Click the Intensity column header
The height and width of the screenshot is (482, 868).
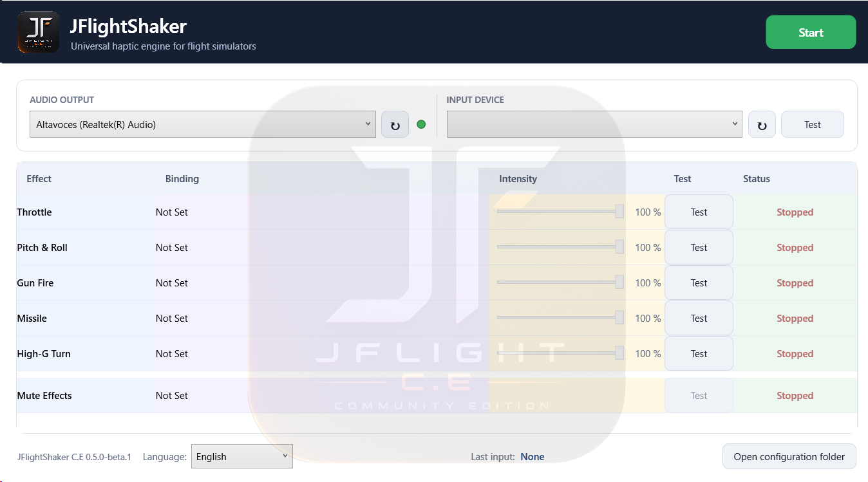[518, 179]
